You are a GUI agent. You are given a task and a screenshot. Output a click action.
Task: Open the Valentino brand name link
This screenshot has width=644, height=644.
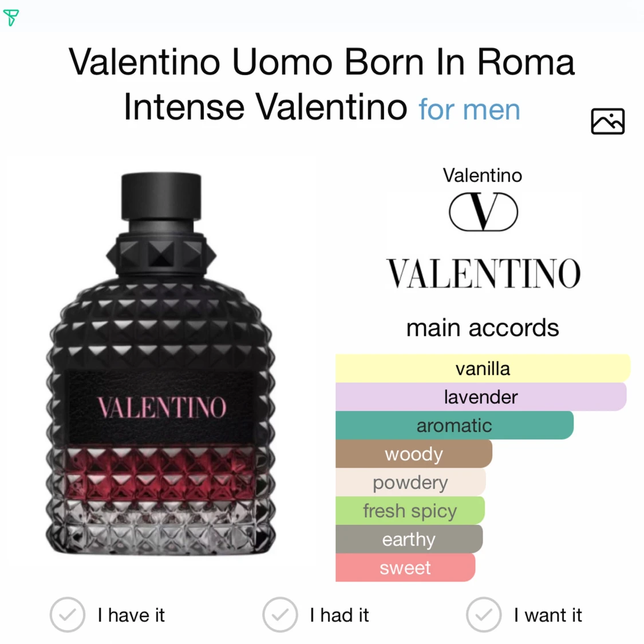point(482,175)
